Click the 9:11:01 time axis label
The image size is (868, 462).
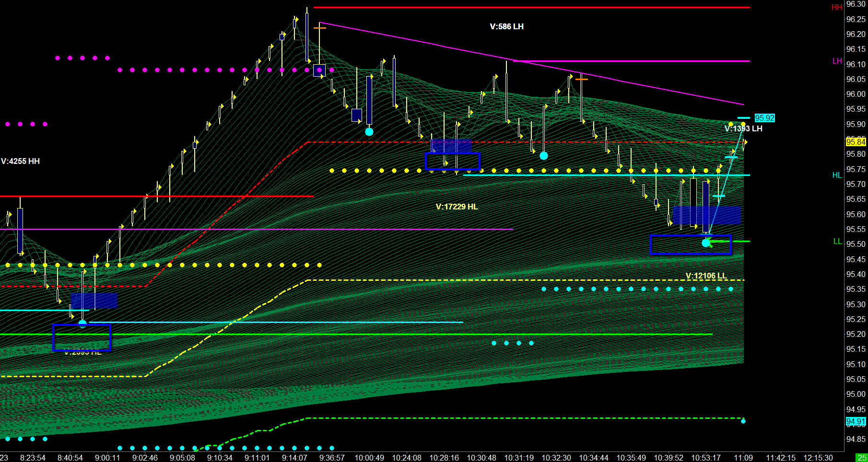[257, 458]
